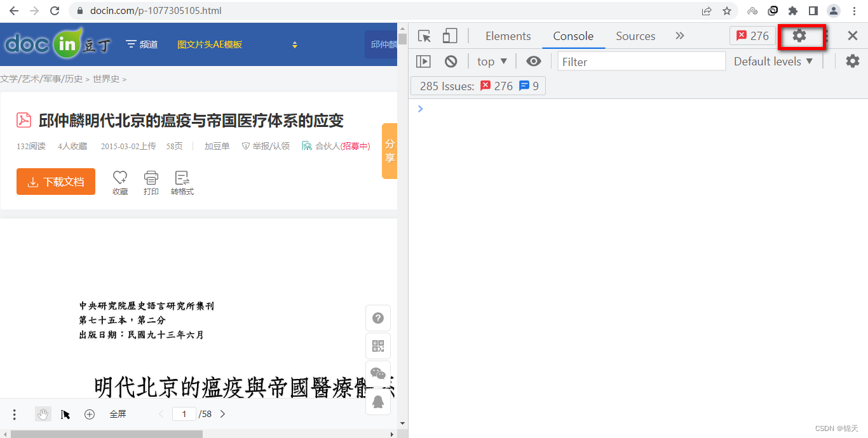The width and height of the screenshot is (868, 438).
Task: Switch to the Console tab
Action: tap(573, 36)
